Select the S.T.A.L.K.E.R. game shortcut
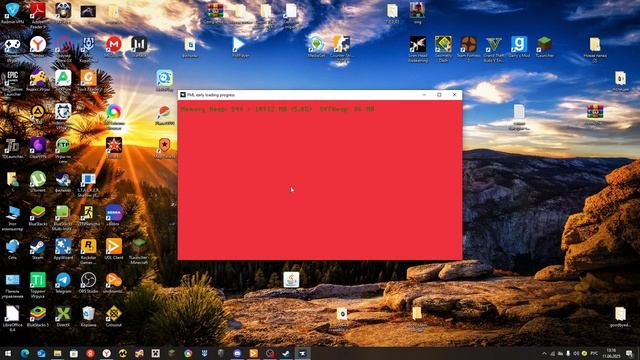Screen dimensions: 640x360 click(x=88, y=184)
